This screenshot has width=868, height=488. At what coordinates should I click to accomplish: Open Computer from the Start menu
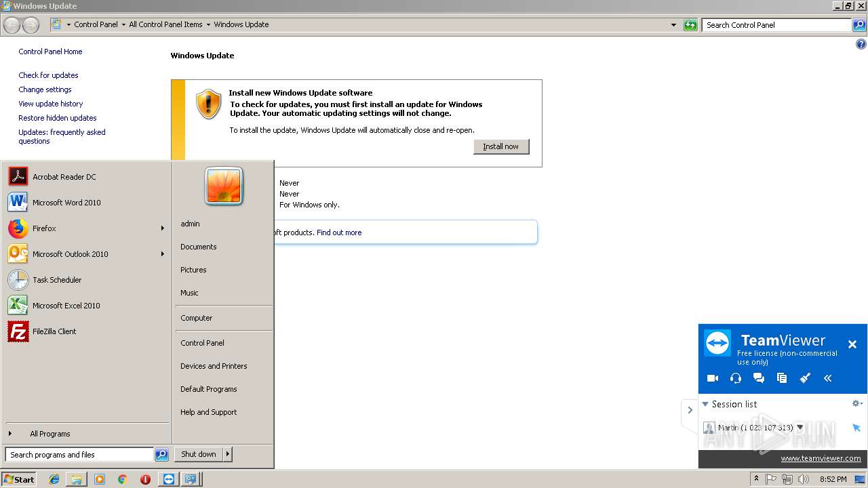[197, 318]
